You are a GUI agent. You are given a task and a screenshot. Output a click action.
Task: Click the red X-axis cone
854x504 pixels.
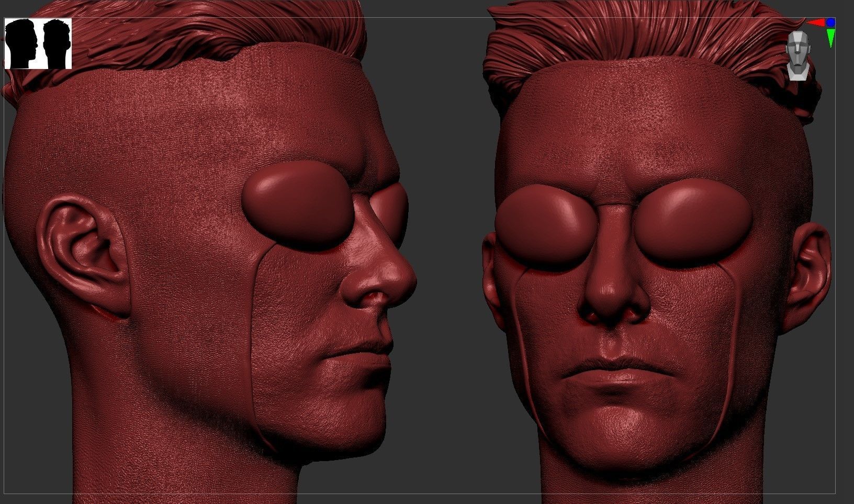point(815,22)
